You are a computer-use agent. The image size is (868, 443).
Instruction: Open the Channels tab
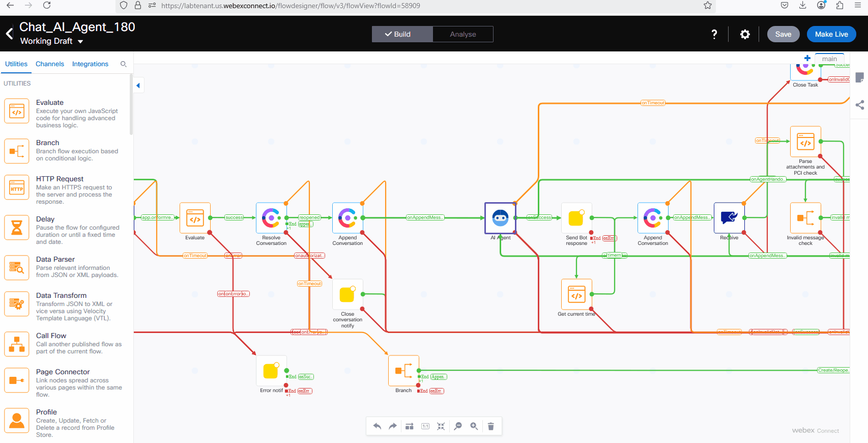(50, 64)
